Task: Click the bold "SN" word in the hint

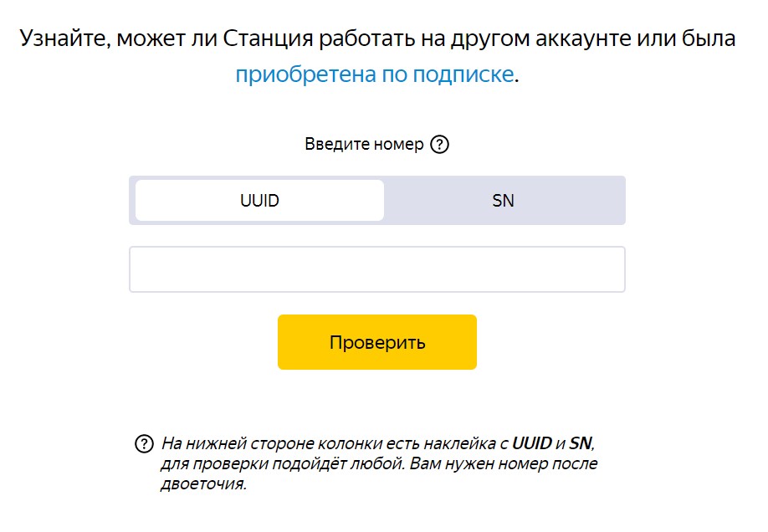Action: click(580, 443)
